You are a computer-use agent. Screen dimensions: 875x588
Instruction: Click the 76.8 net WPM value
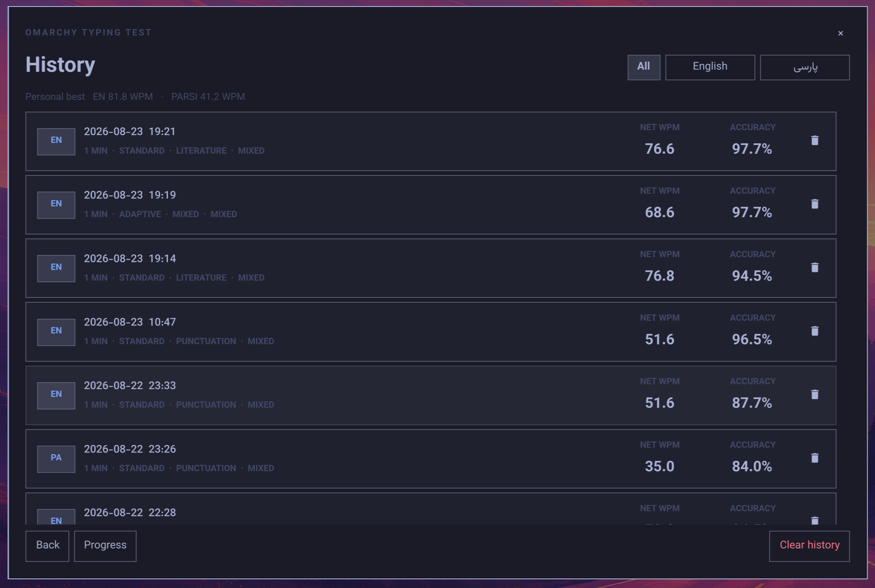coord(659,276)
